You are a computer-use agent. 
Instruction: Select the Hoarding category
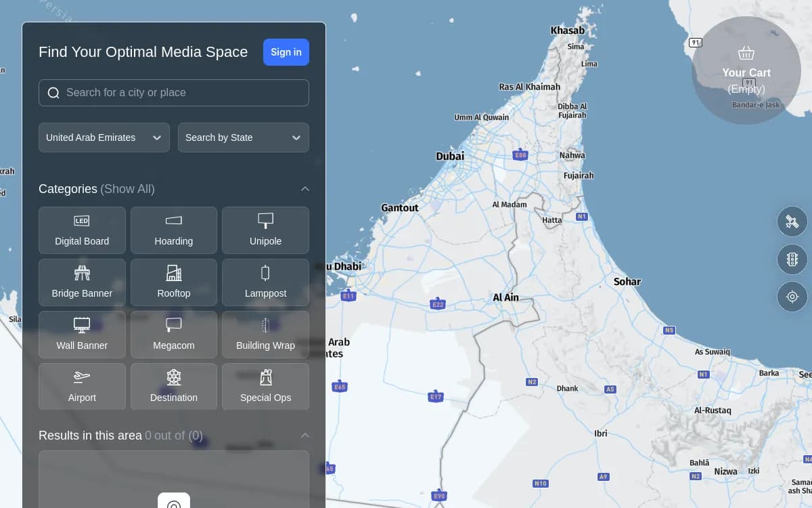click(174, 230)
